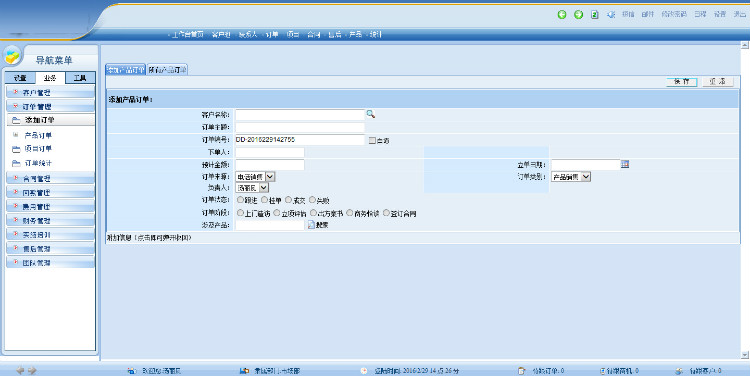This screenshot has width=750, height=376.
Task: Click the pending orders icon in status bar
Action: click(x=521, y=371)
